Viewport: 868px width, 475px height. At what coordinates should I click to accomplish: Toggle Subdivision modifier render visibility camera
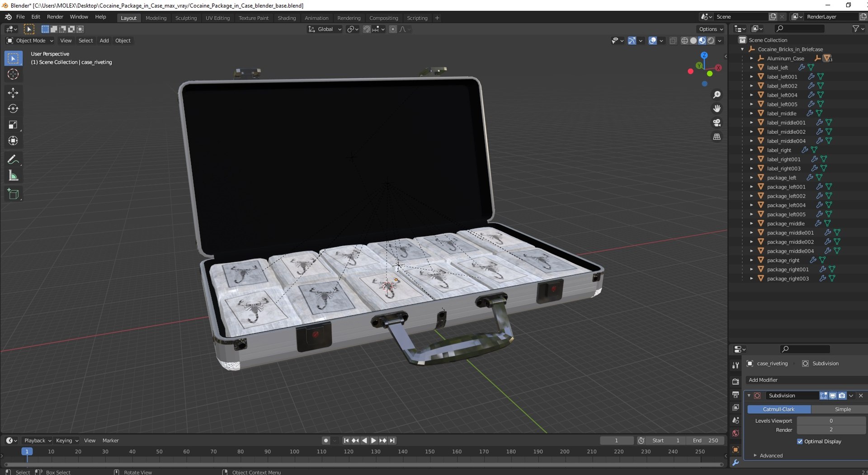click(x=842, y=396)
